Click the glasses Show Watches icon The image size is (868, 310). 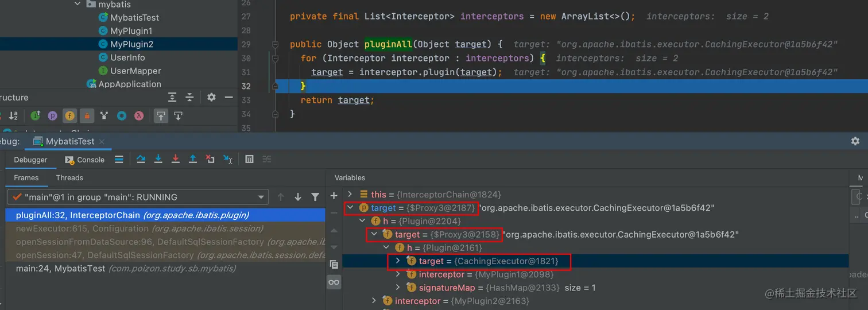click(334, 282)
